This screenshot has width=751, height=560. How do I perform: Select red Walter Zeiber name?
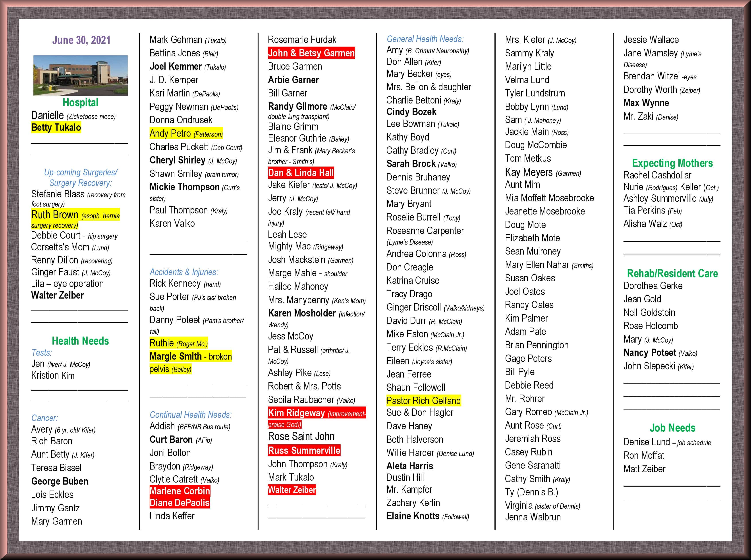coord(292,490)
